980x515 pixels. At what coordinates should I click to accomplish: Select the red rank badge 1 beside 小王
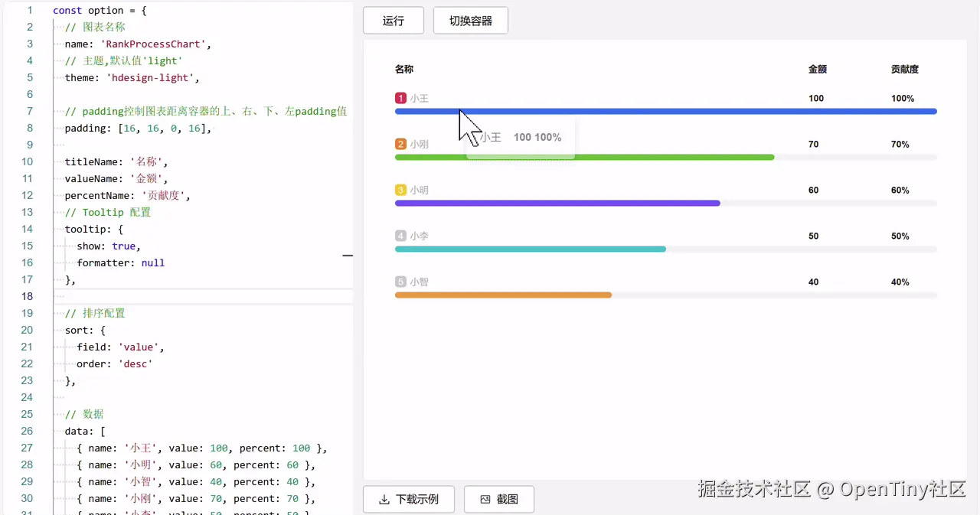coord(400,98)
